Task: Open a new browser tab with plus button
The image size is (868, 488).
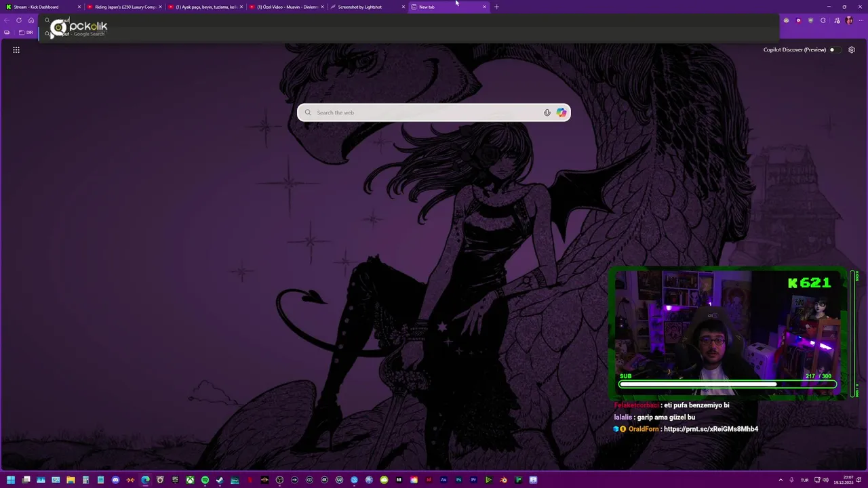Action: click(x=496, y=7)
